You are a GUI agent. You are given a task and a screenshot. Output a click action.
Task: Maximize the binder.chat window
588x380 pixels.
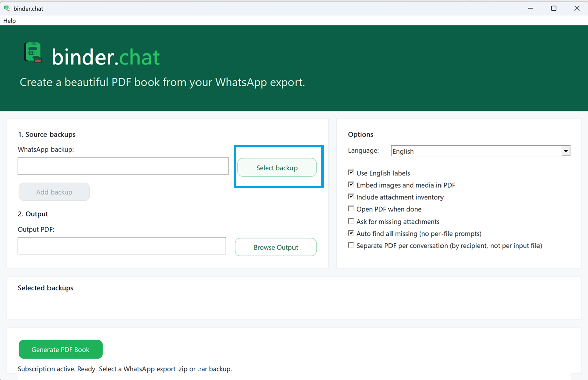tap(554, 8)
